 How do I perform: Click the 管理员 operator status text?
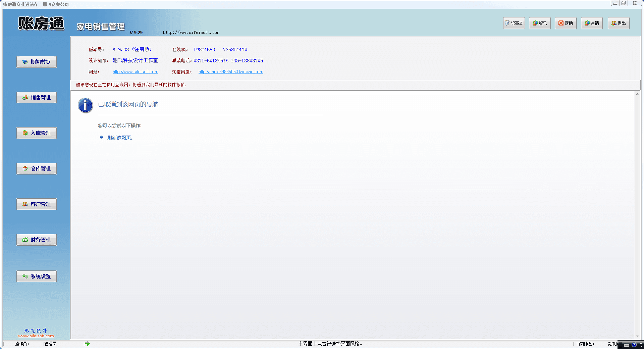pyautogui.click(x=50, y=344)
